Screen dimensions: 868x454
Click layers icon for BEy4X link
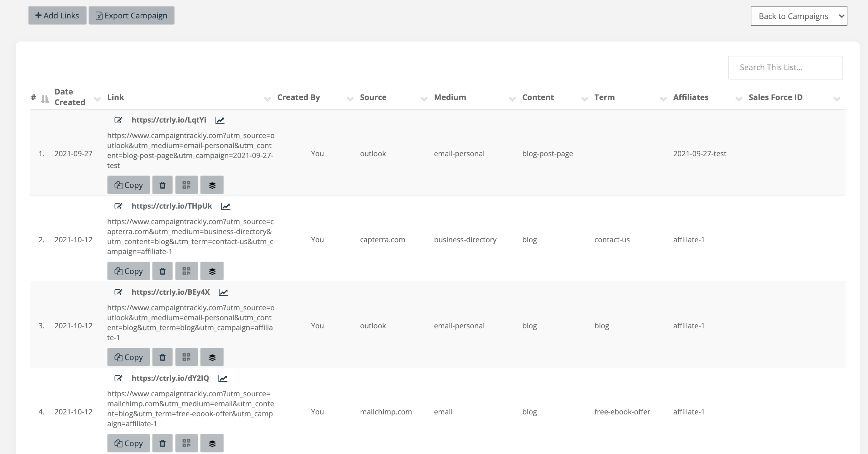pyautogui.click(x=212, y=357)
